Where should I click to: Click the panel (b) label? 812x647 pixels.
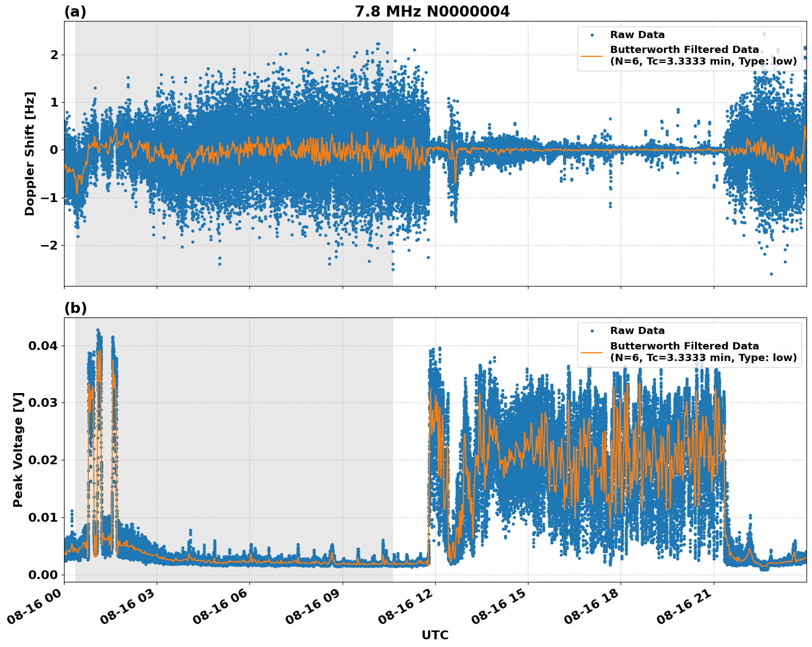[x=76, y=307]
